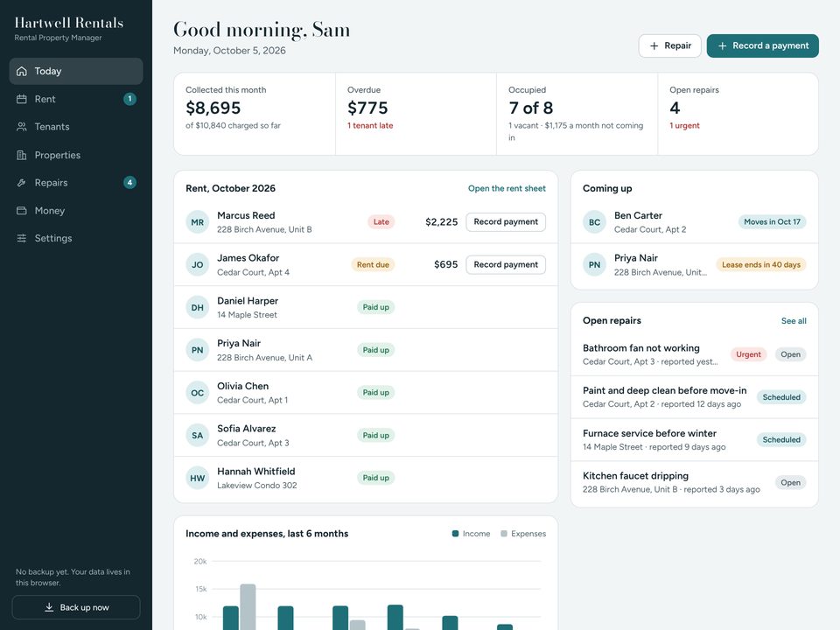Viewport: 840px width, 630px height.
Task: Click the Late badge for Marcus Reed
Action: (381, 221)
